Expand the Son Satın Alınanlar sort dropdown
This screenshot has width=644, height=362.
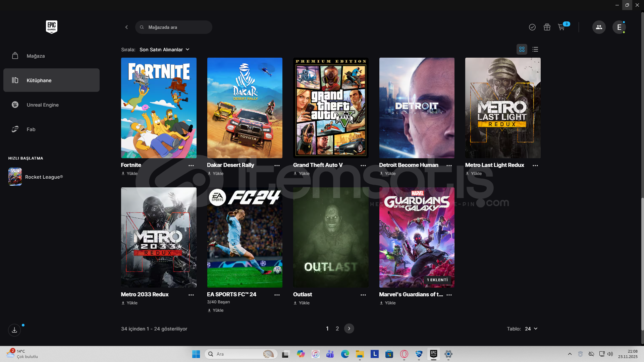(x=164, y=50)
